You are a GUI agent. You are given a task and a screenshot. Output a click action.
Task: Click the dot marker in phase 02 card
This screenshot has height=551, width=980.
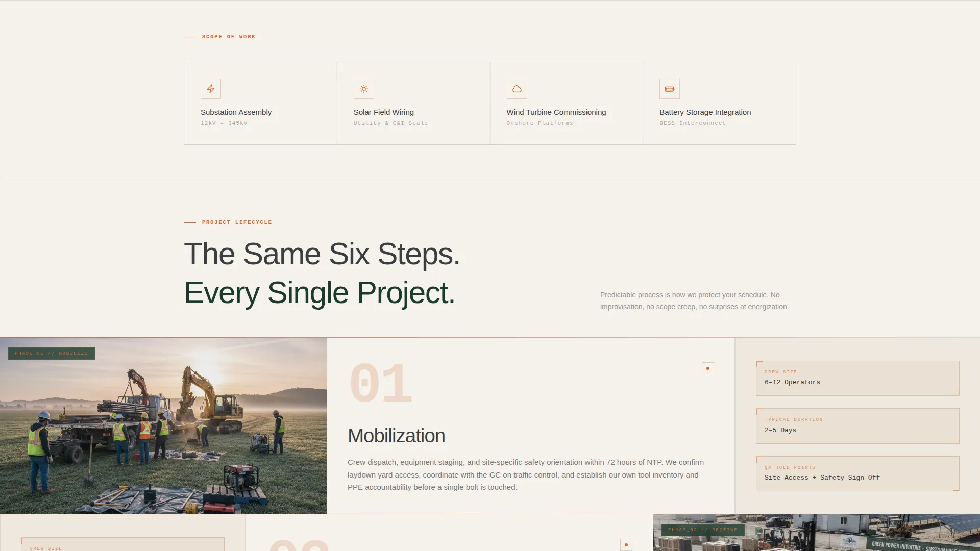click(626, 544)
